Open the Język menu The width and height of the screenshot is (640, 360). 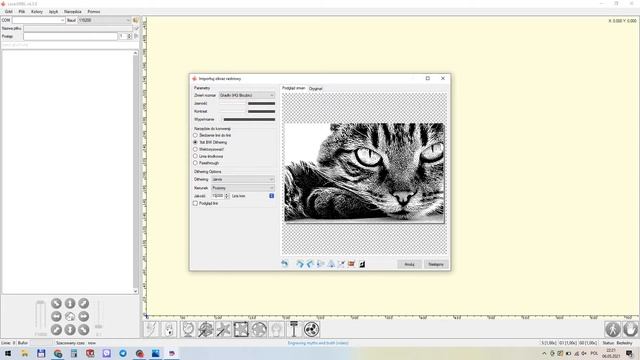pyautogui.click(x=53, y=11)
